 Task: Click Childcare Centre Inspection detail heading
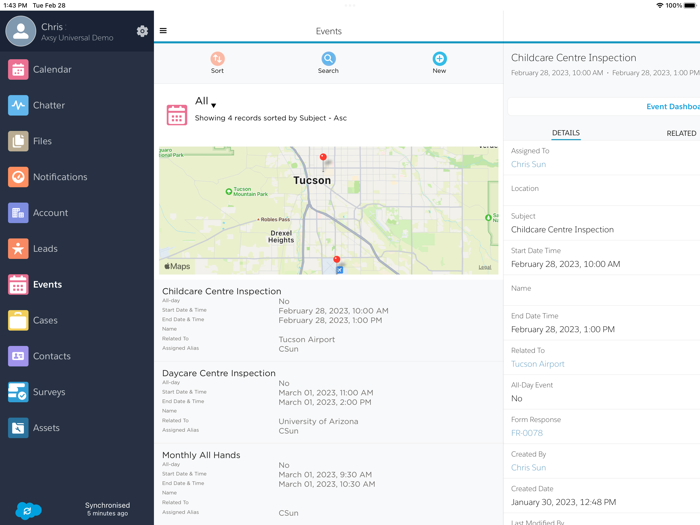(573, 58)
